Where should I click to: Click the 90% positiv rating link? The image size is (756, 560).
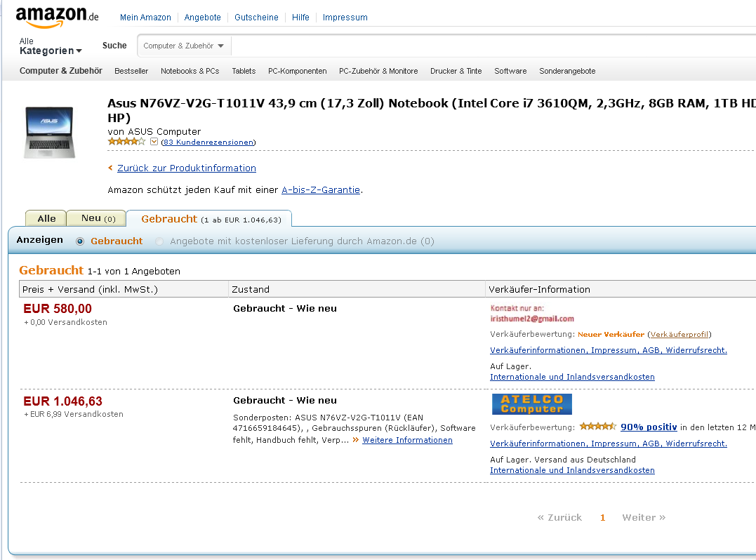[649, 427]
